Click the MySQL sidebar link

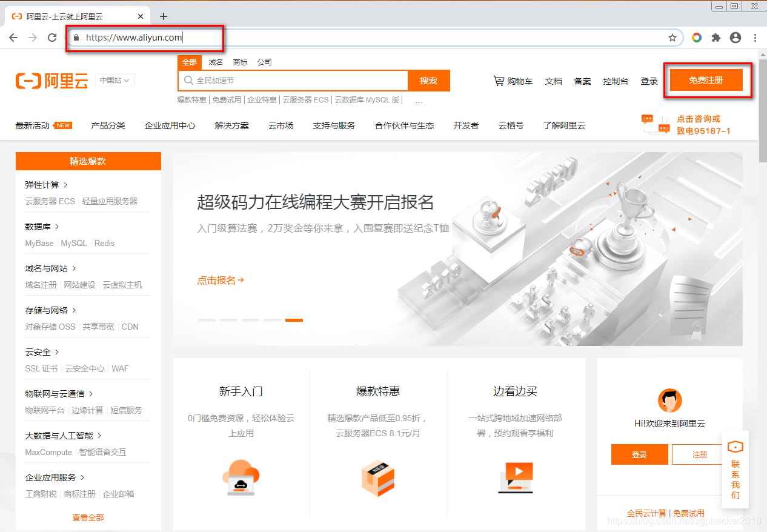[74, 243]
